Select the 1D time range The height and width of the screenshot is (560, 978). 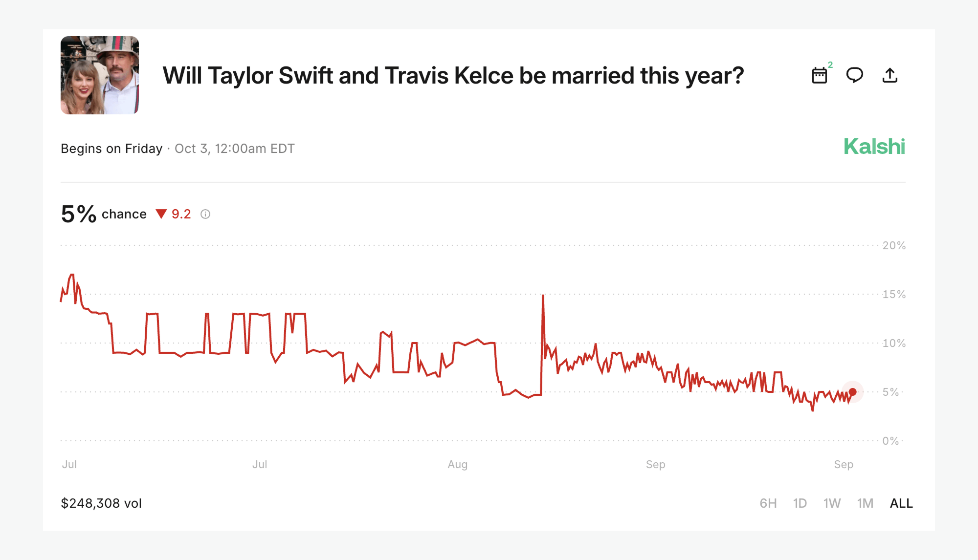(800, 503)
